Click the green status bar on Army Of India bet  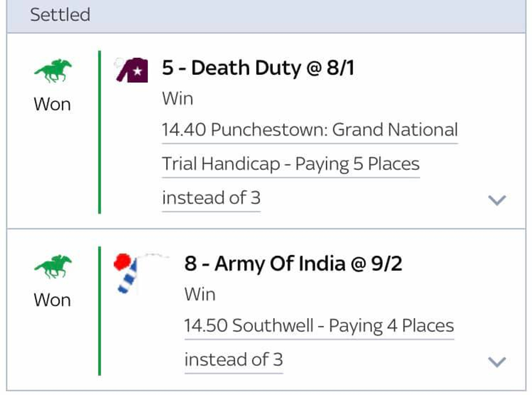pyautogui.click(x=99, y=311)
